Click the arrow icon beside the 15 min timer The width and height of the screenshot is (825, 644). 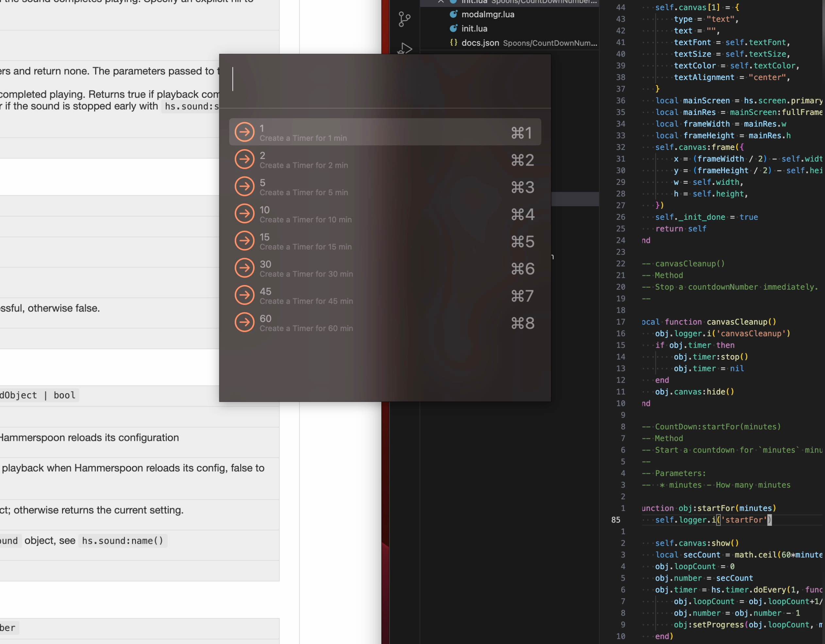pos(244,241)
